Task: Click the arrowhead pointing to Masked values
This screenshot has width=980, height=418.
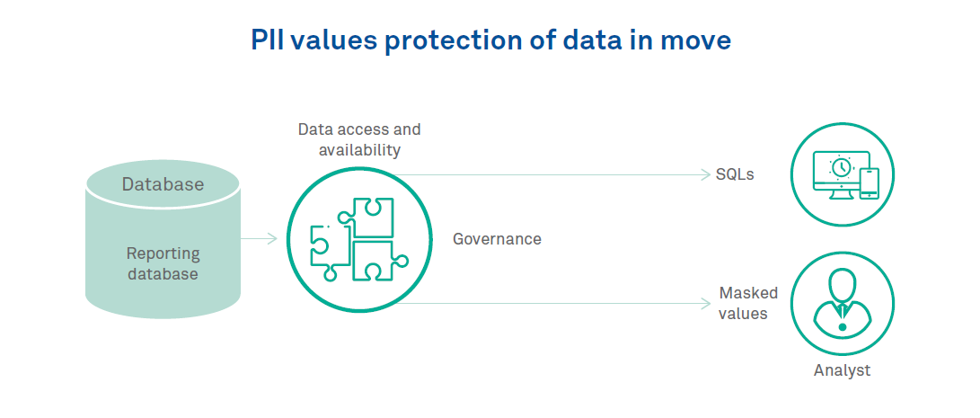Action: click(x=705, y=304)
